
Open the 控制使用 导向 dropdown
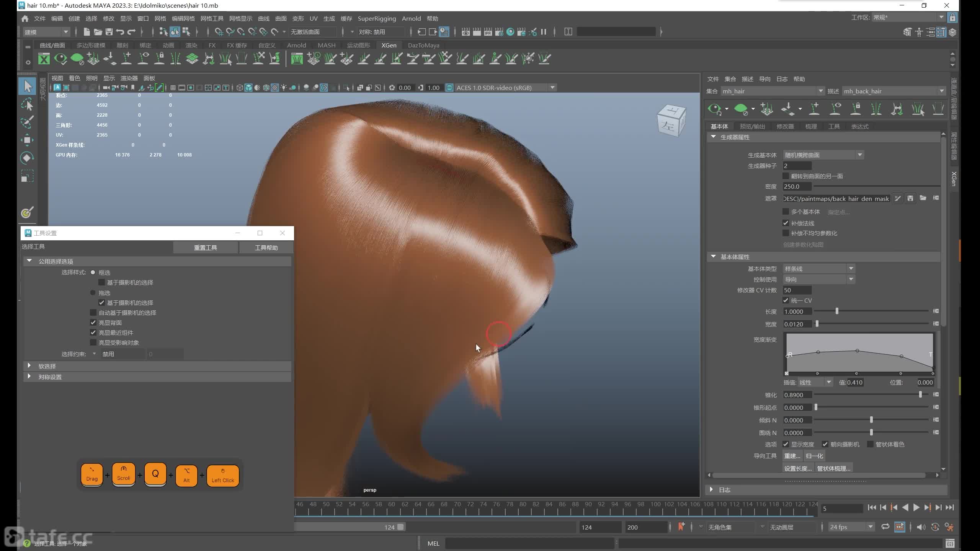coord(819,279)
